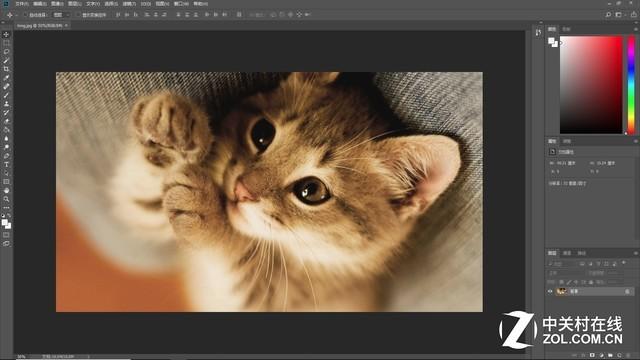The height and width of the screenshot is (360, 640).
Task: Switch to the Channels tab in Layers panel
Action: tap(567, 253)
